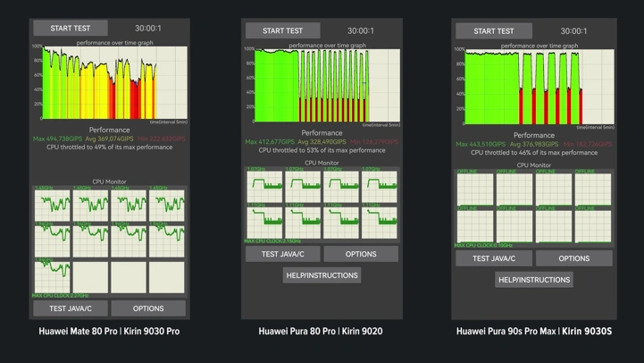Tap TEST JAVA/C on the Mate 80 Pro screen
This screenshot has height=363, width=644.
tap(71, 308)
